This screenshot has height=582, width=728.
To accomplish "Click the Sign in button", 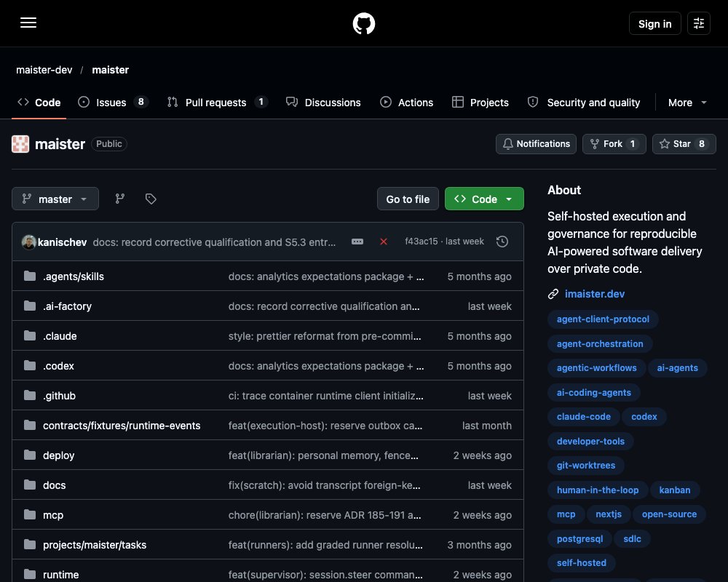I will 654,24.
